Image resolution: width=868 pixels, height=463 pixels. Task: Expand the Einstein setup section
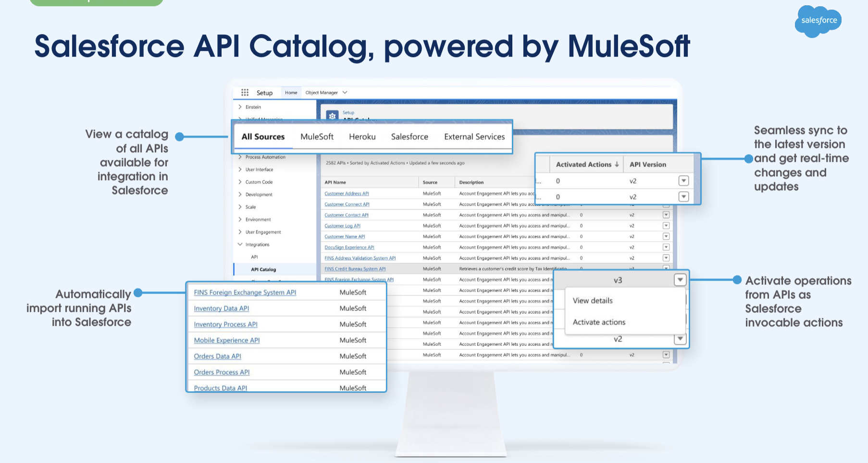pos(240,107)
